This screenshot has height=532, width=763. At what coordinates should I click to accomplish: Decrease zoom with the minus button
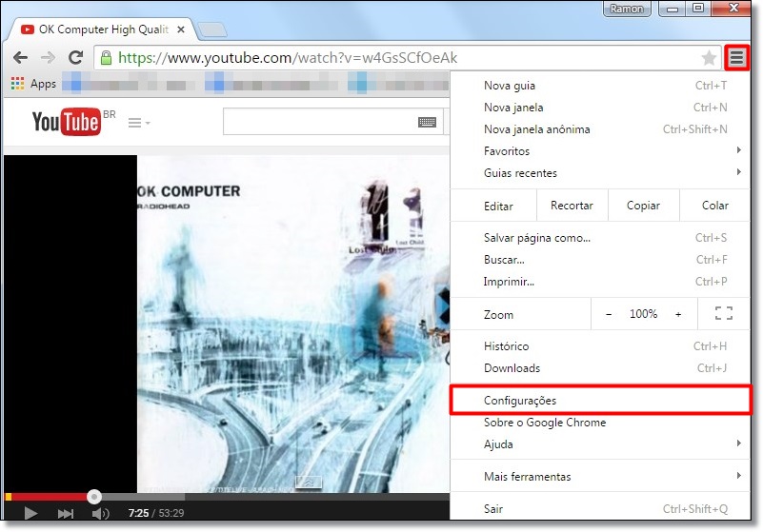click(609, 314)
